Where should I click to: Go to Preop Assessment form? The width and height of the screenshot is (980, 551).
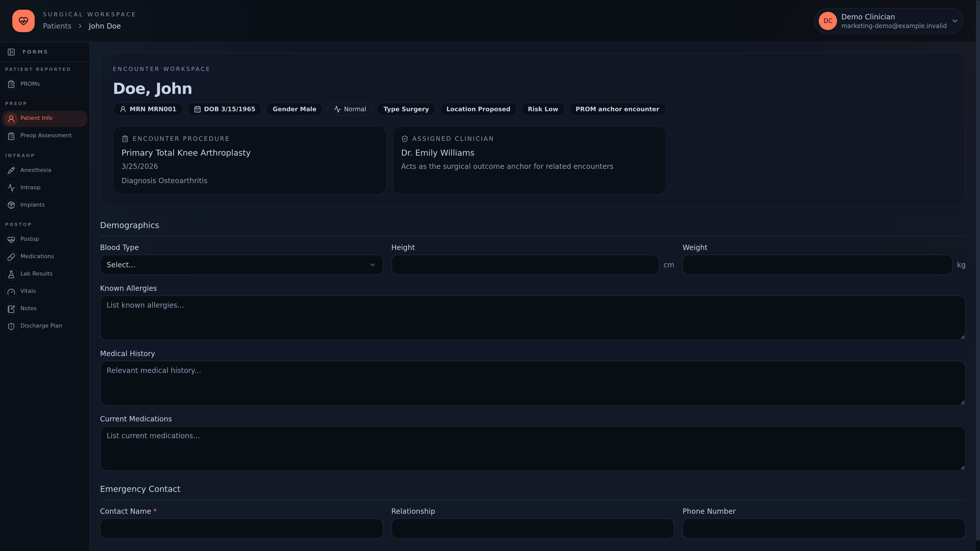coord(44,136)
